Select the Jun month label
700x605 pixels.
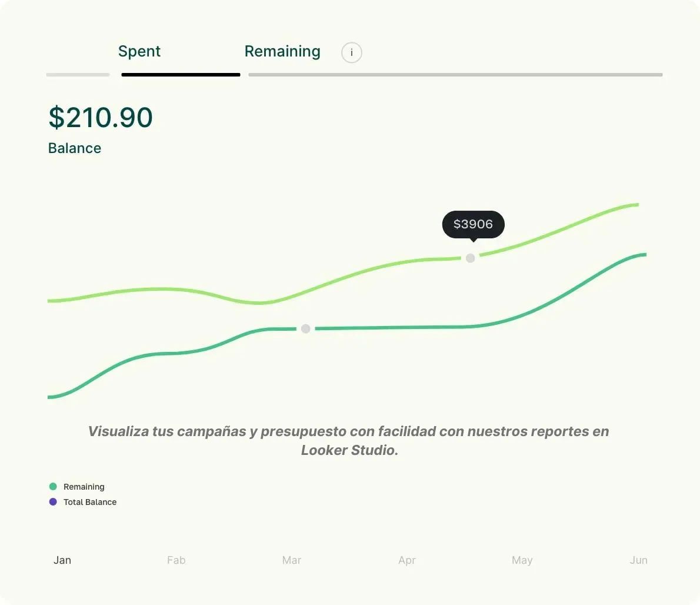point(638,560)
